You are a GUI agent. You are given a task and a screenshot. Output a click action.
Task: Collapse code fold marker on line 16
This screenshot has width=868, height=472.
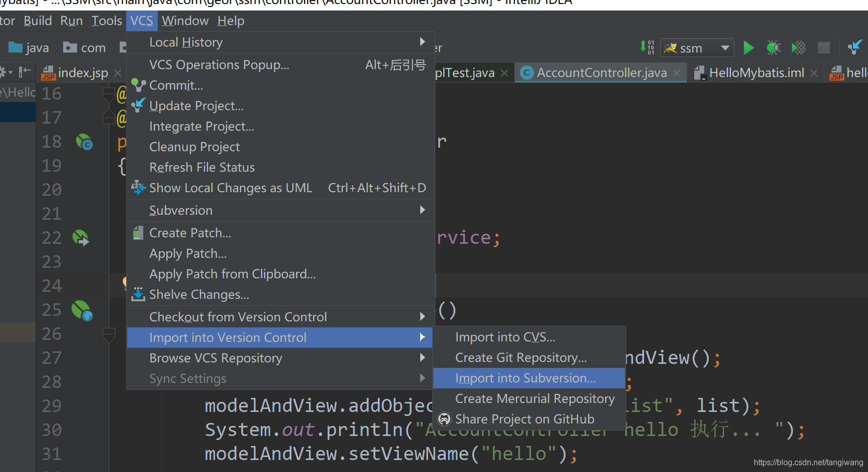109,94
